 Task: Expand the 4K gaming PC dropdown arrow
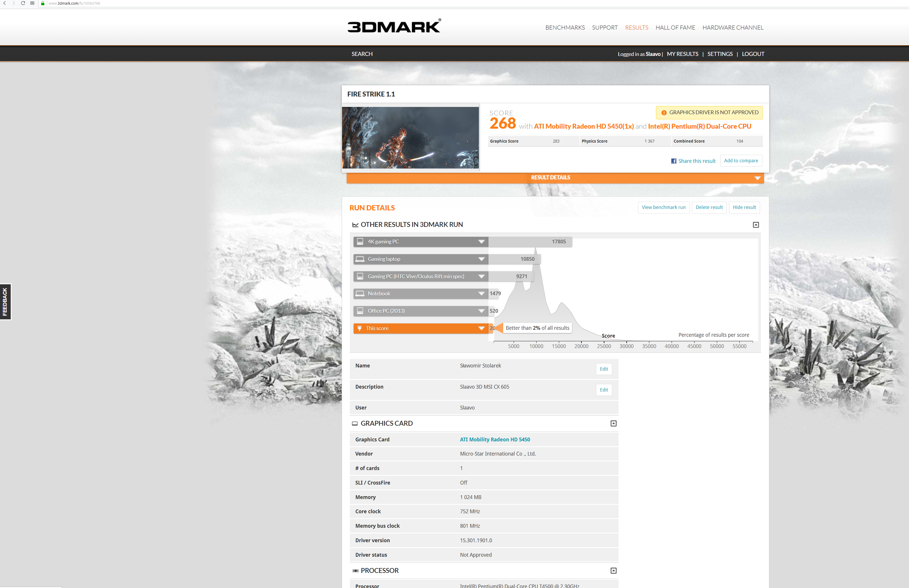481,242
